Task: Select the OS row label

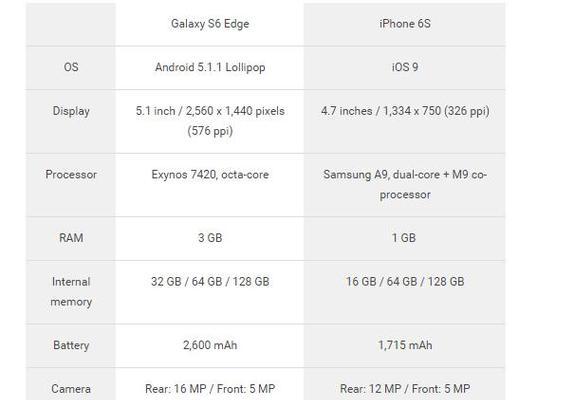Action: [71, 67]
